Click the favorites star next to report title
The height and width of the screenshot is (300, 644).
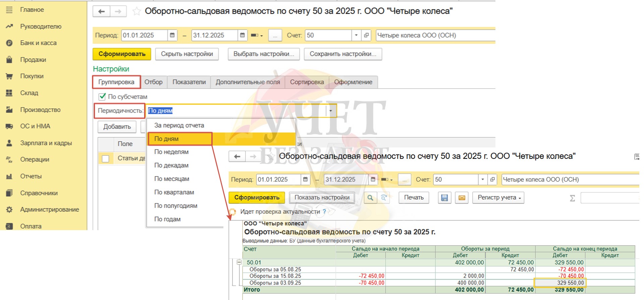(137, 11)
